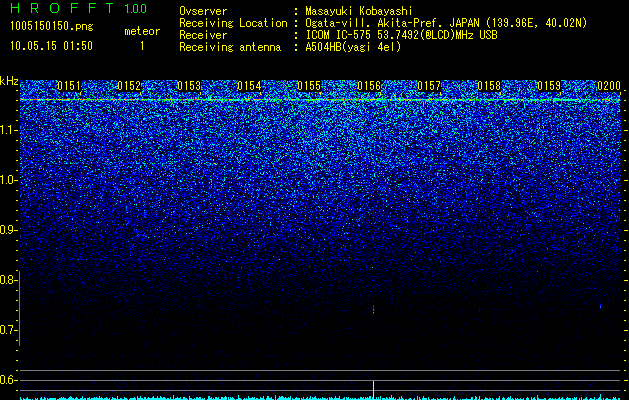Viewport: 629px width, 400px height.
Task: Click the observer name Masayuki Kobayashi
Action: point(359,11)
